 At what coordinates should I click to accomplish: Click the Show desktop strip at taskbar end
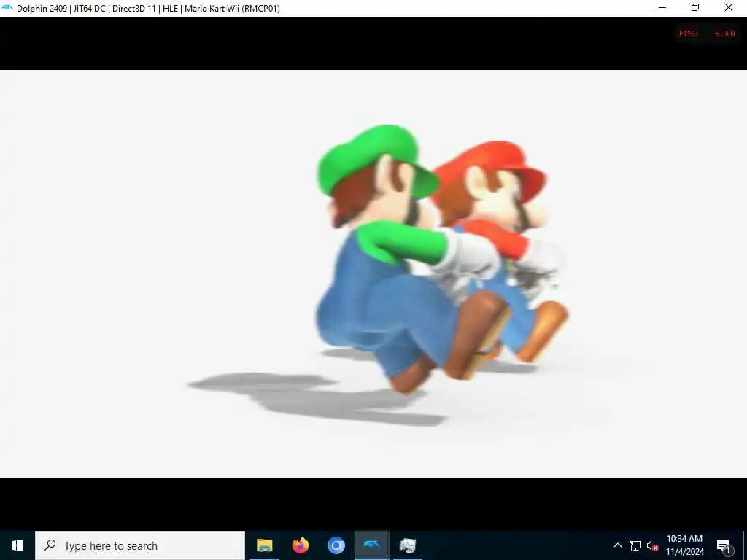[745, 545]
